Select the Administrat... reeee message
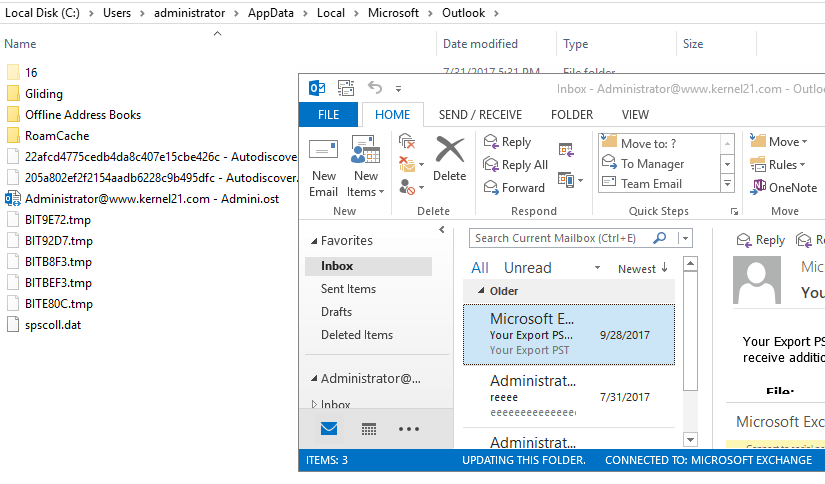This screenshot has height=484, width=825. click(569, 397)
